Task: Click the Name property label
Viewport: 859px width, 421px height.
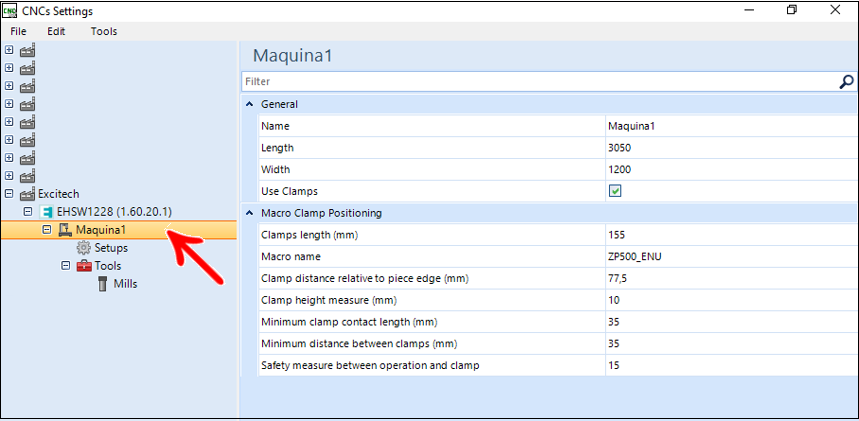Action: [275, 126]
